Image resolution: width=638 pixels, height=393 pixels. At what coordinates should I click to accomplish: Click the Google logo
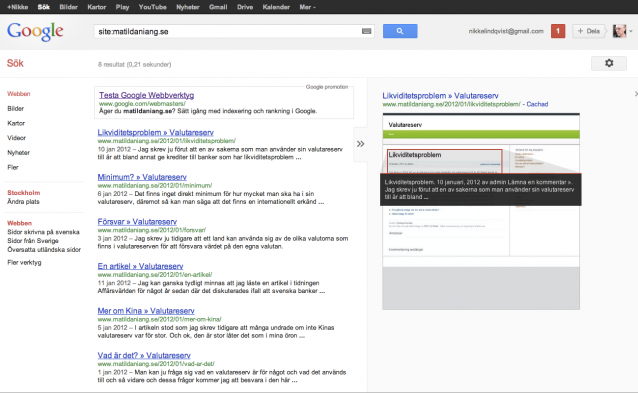click(x=35, y=31)
